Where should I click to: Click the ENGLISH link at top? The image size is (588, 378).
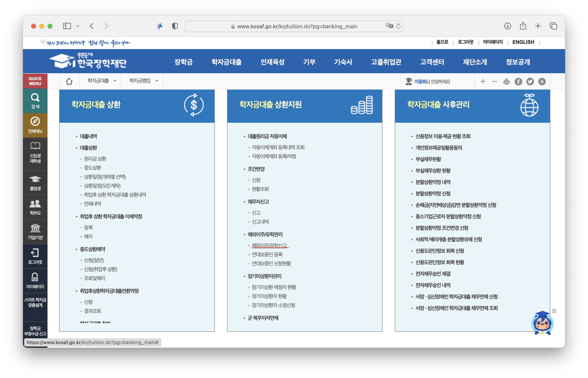tap(523, 42)
